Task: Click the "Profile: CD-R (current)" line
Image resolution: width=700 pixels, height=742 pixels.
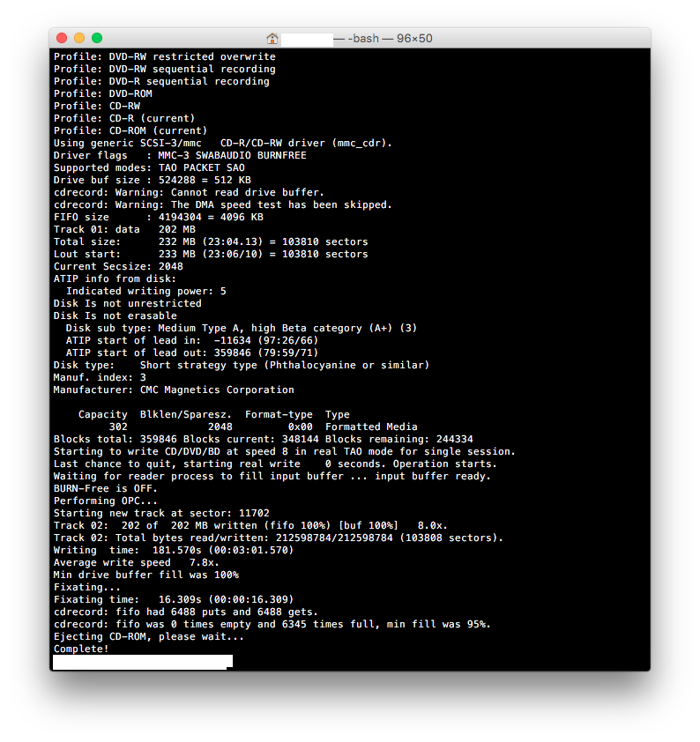Action: coord(124,118)
